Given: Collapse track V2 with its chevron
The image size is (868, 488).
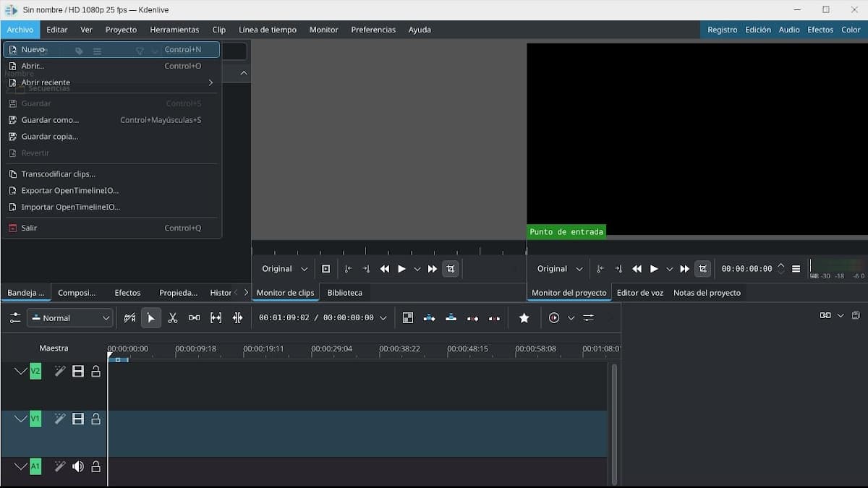Looking at the screenshot, I should coord(21,372).
